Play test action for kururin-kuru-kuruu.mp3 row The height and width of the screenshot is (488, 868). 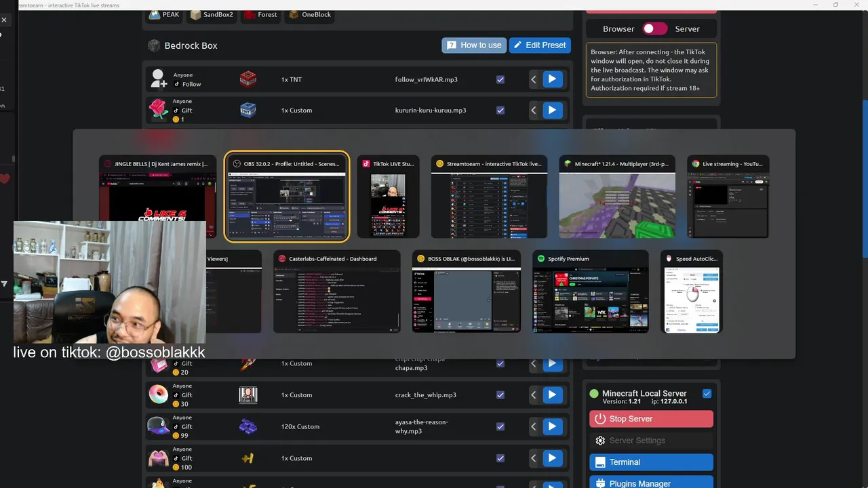[x=553, y=110]
